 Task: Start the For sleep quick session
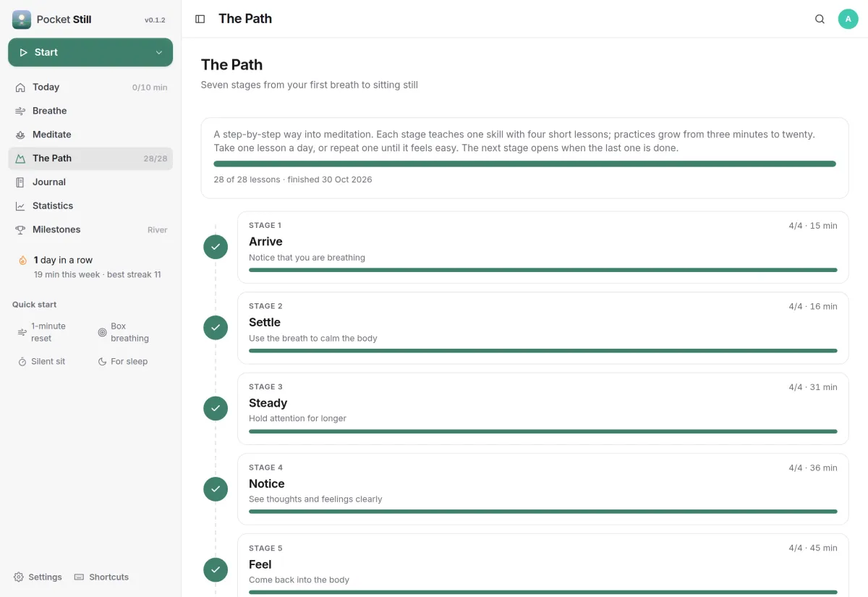click(x=131, y=361)
